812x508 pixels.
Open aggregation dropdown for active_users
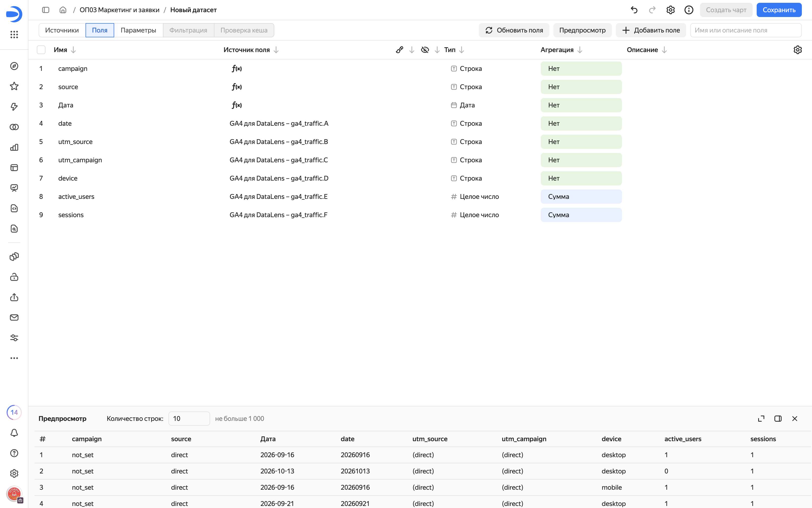pyautogui.click(x=581, y=197)
